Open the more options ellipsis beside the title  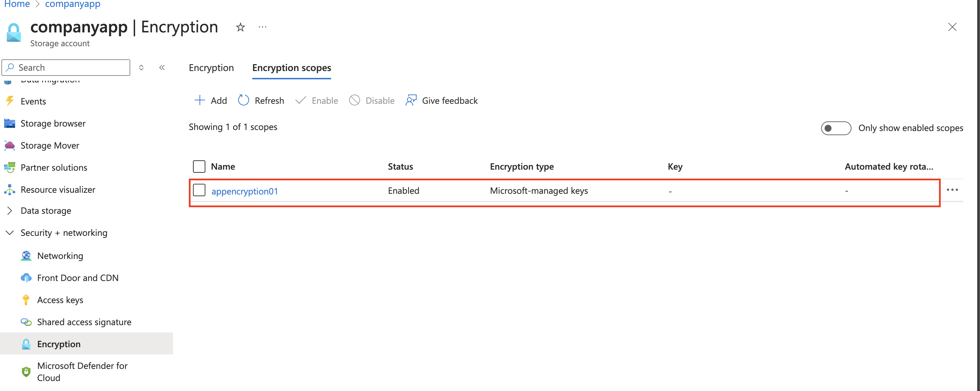click(263, 27)
